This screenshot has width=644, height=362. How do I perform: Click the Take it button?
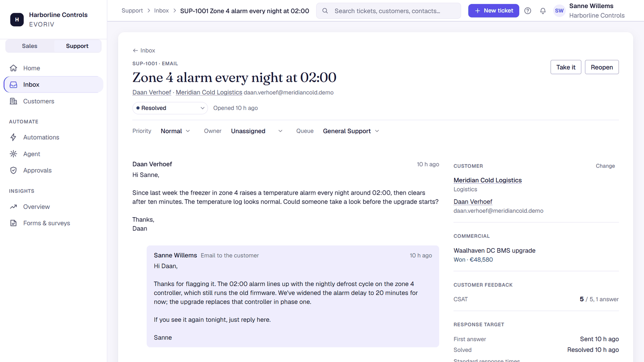pyautogui.click(x=566, y=67)
